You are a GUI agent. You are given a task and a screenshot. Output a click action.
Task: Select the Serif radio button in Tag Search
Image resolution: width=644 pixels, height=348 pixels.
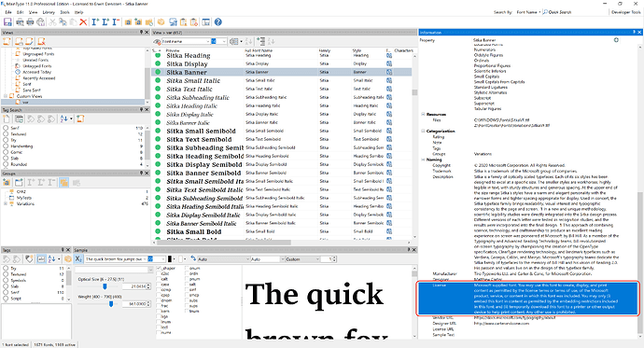click(x=6, y=128)
